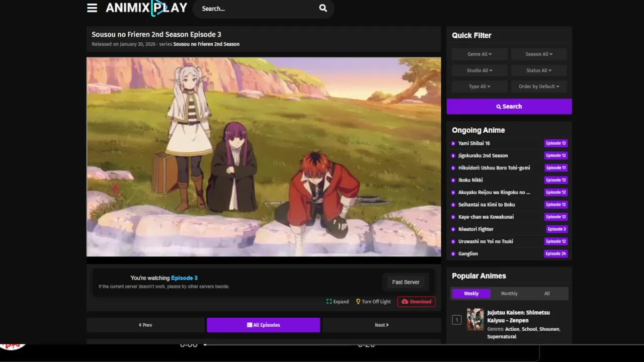Open Jujutsu Kaisen: Shimetsu Kaiyuu thumbnail

click(x=475, y=319)
